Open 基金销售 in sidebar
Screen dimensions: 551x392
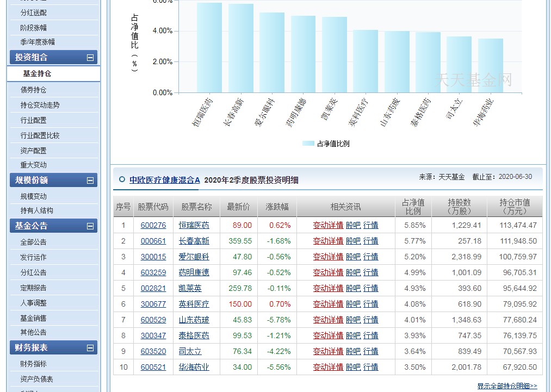[33, 318]
